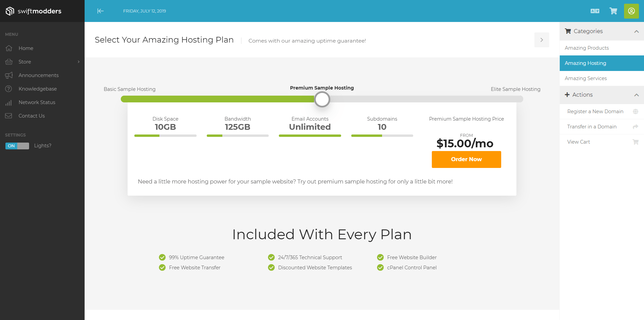
Task: Select Amazing Services category
Action: (585, 78)
